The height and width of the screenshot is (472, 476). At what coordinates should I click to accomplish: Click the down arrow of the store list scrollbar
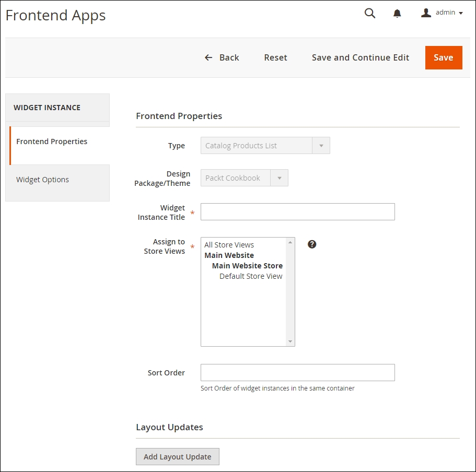coord(289,341)
